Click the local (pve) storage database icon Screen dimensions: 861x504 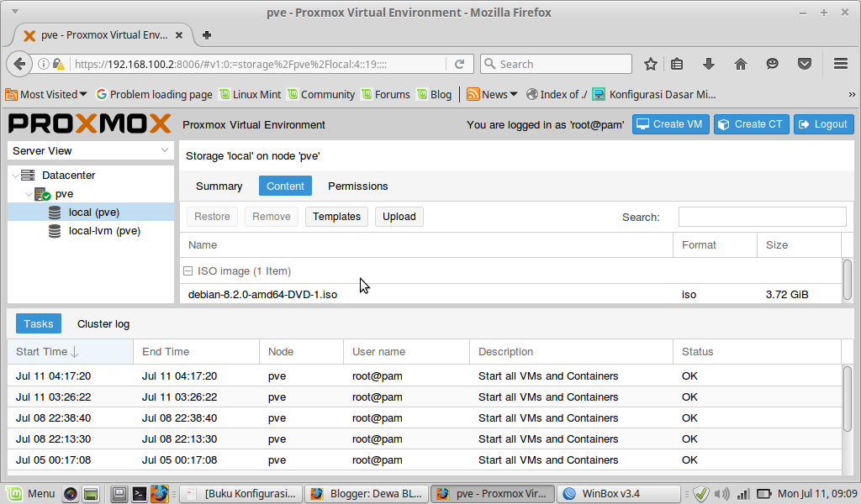55,213
